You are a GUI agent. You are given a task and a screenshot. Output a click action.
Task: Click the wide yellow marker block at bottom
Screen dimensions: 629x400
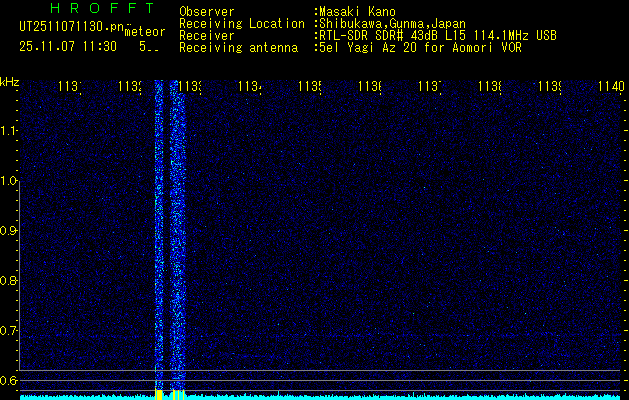coord(159,395)
